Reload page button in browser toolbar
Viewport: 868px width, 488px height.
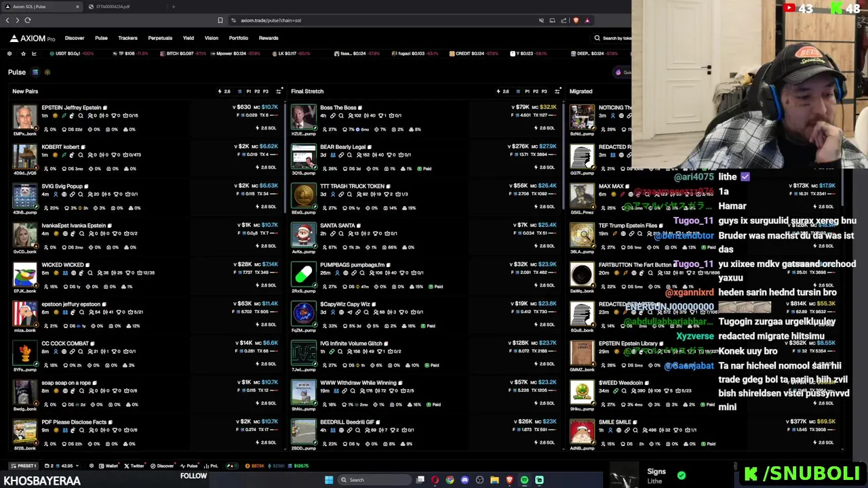[x=27, y=20]
